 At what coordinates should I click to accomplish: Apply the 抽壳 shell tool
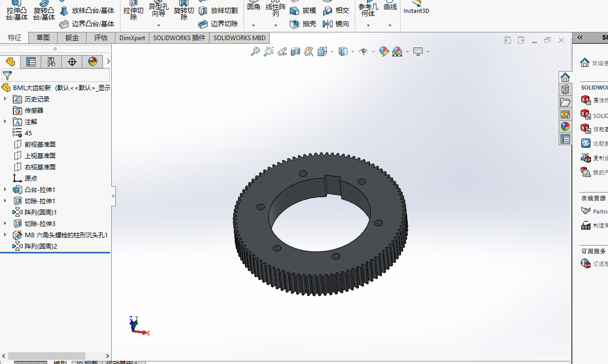303,24
